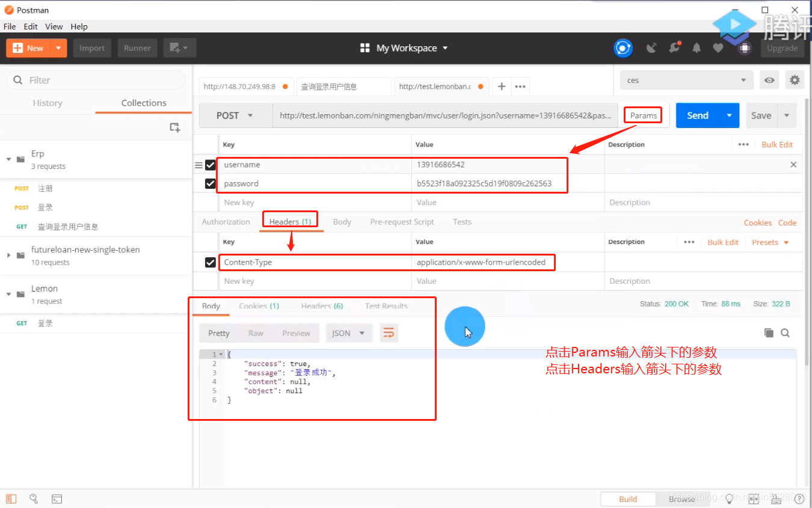Image resolution: width=812 pixels, height=508 pixels.
Task: Delete the username parameter row with X
Action: (x=793, y=165)
